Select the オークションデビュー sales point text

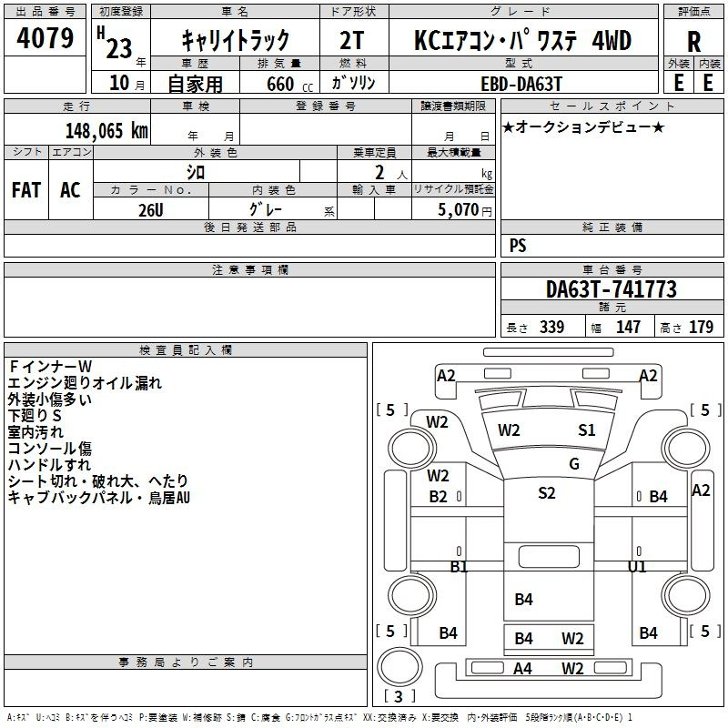[x=583, y=126]
